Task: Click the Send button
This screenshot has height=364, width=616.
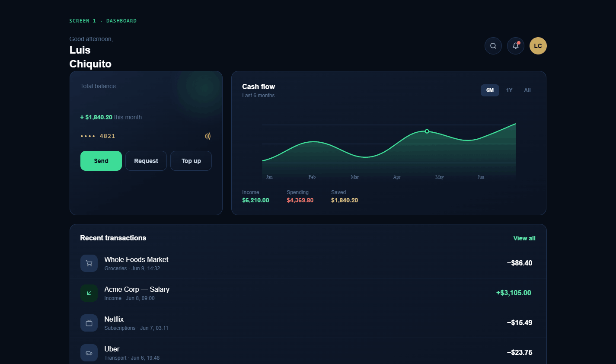Action: click(x=101, y=161)
